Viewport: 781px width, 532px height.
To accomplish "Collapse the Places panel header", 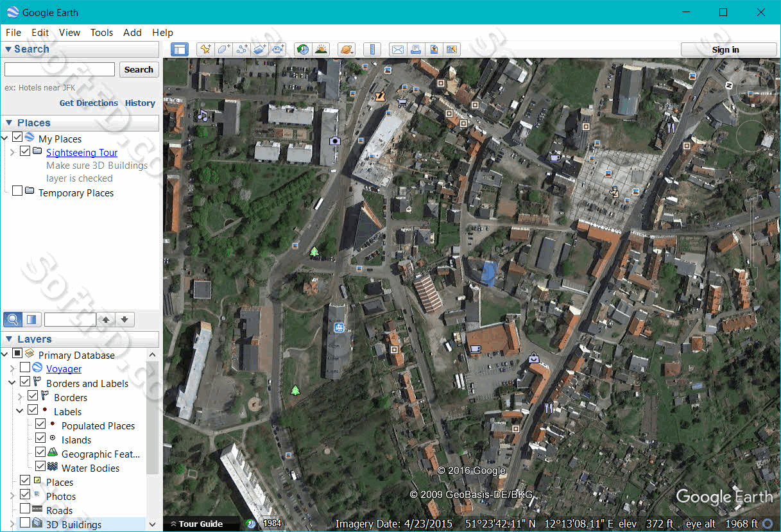I will click(x=80, y=123).
